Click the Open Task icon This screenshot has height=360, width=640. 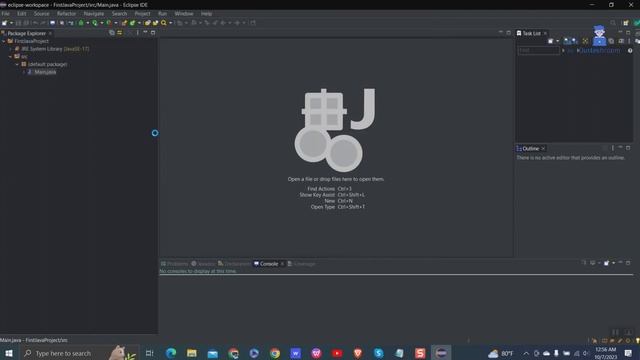point(155,23)
